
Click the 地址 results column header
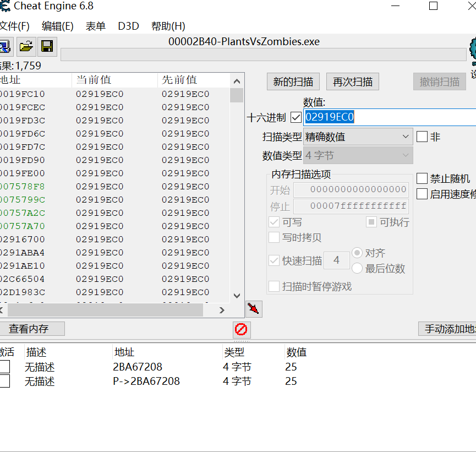pyautogui.click(x=36, y=80)
